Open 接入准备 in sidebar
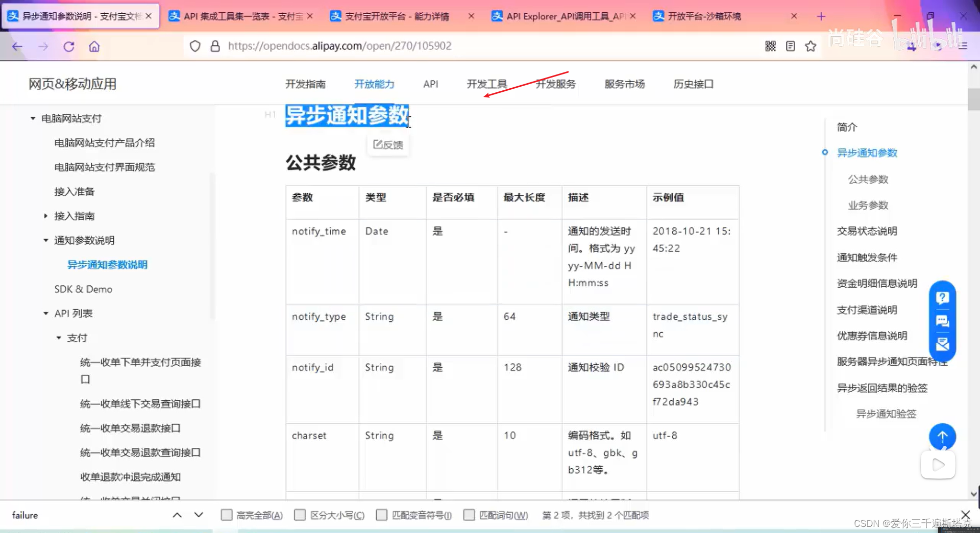The image size is (980, 533). (x=75, y=192)
